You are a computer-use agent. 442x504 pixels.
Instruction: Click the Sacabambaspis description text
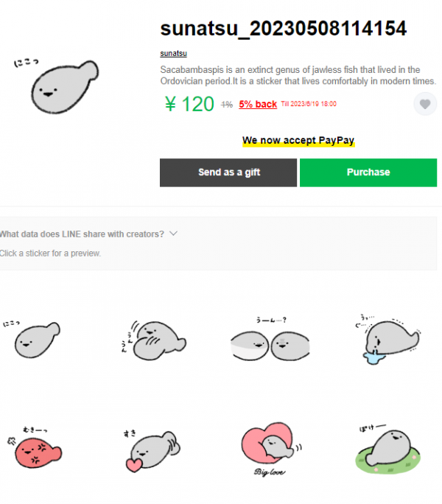[298, 75]
